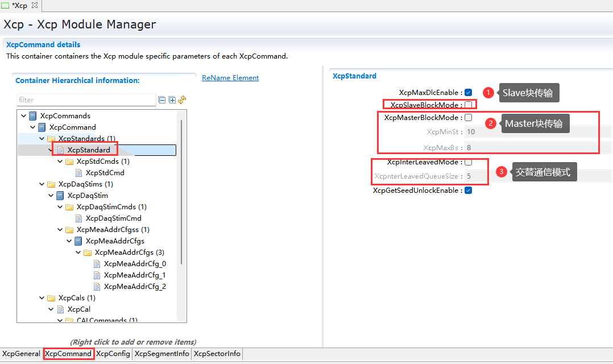613x364 pixels.
Task: Disable the XcpMaxDlcEnable checkbox
Action: coord(468,93)
